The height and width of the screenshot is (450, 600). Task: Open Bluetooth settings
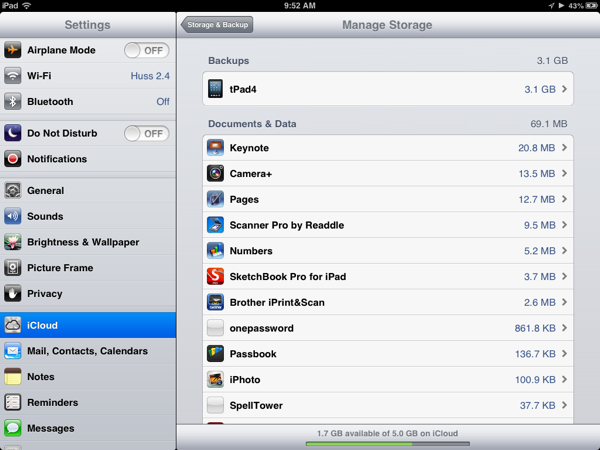point(88,101)
